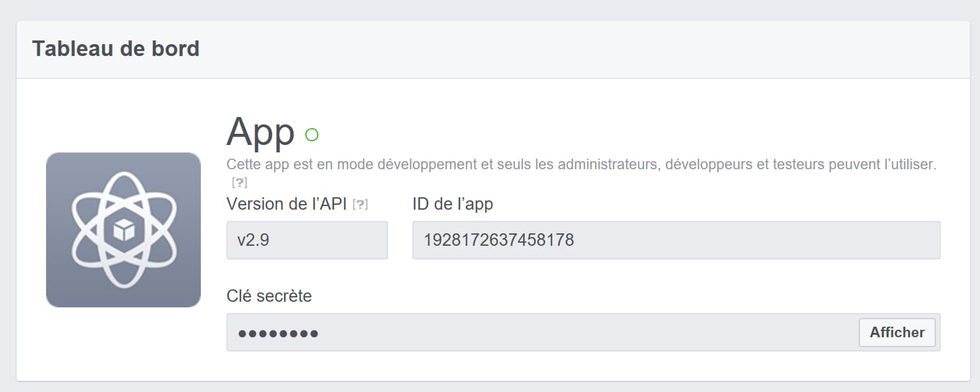Screen dimensions: 980x392
Task: Select the v2.9 API version field
Action: pyautogui.click(x=307, y=240)
